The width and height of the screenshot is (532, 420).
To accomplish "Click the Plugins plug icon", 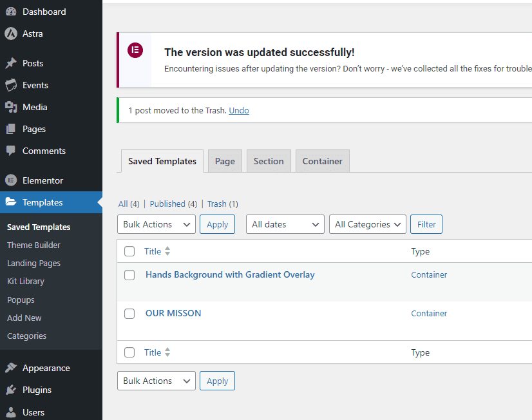I will [10, 390].
